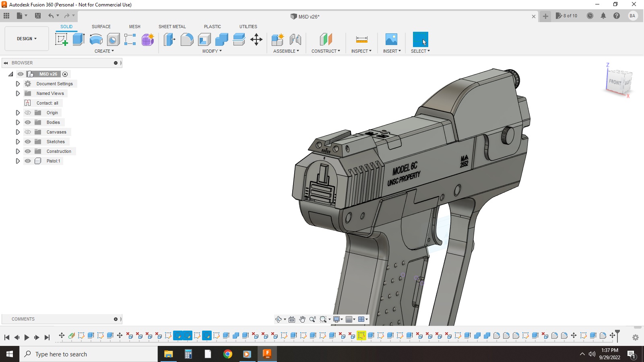Expand the Document Settings node
This screenshot has width=644, height=362.
pyautogui.click(x=18, y=84)
